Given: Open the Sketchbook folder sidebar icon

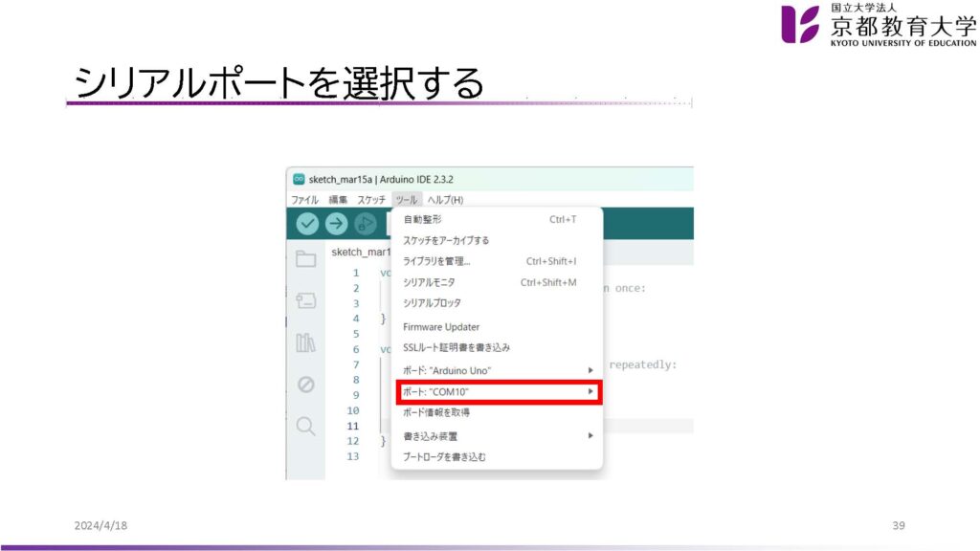Looking at the screenshot, I should (x=305, y=259).
